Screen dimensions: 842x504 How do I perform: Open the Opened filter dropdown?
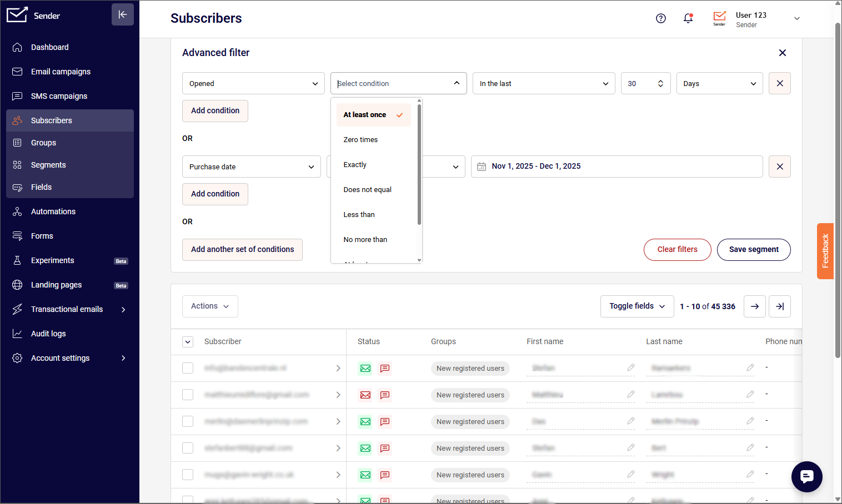point(253,83)
